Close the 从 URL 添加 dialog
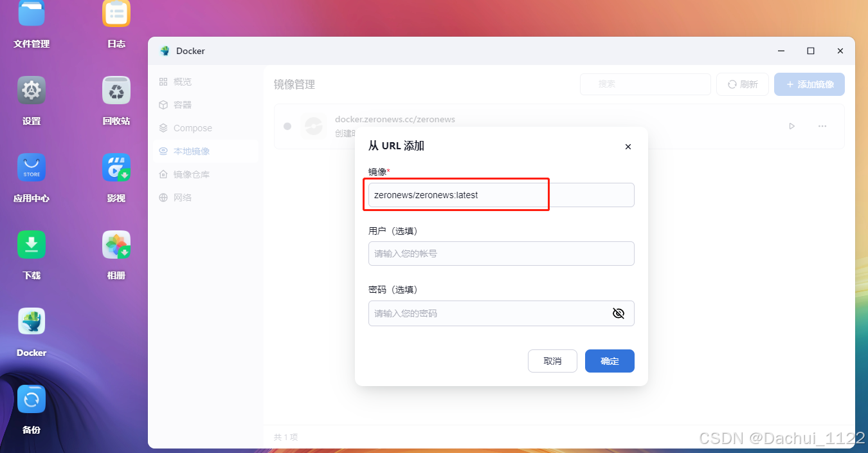 pos(628,147)
